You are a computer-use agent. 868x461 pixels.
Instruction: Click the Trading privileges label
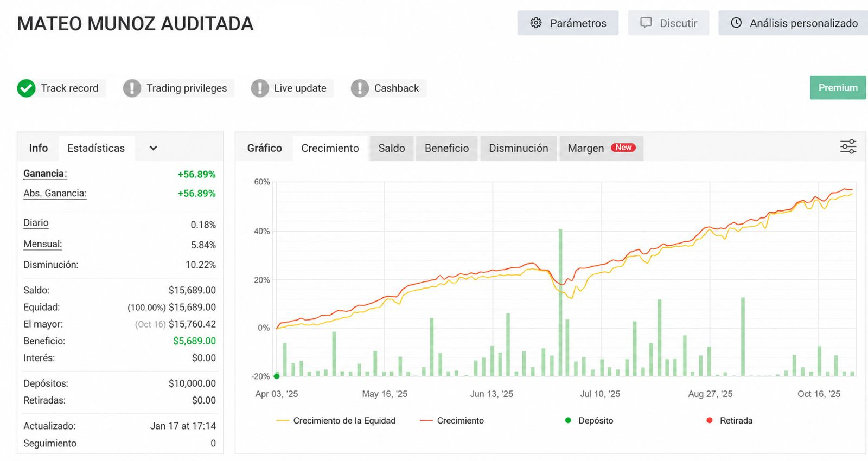[x=187, y=88]
